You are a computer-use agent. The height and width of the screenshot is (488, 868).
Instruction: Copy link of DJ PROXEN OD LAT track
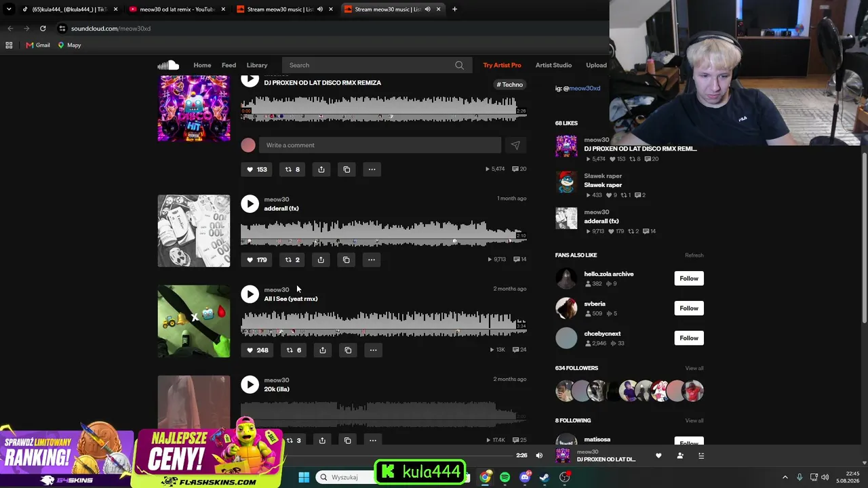tap(347, 169)
